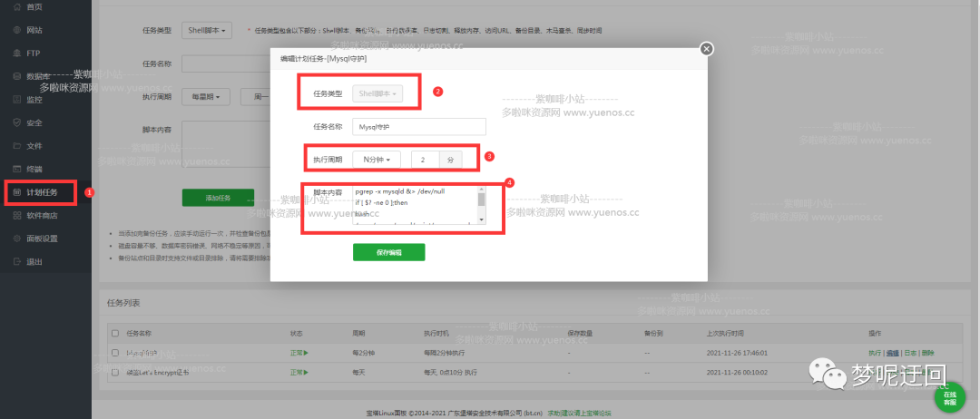Click the 任务名称 field containing Mysql守护
Screen dimensions: 980x419
419,127
